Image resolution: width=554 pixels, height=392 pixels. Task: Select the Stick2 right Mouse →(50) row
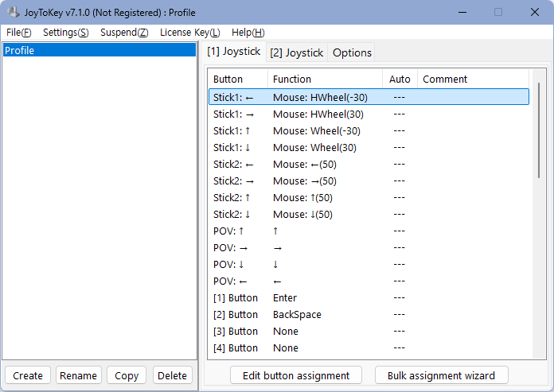pos(369,181)
